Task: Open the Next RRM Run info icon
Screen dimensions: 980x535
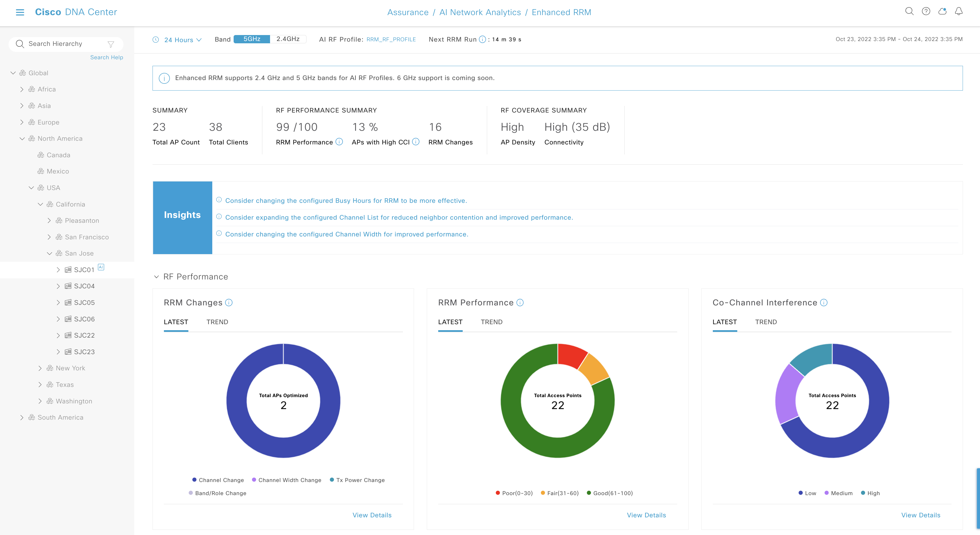Action: [x=482, y=39]
